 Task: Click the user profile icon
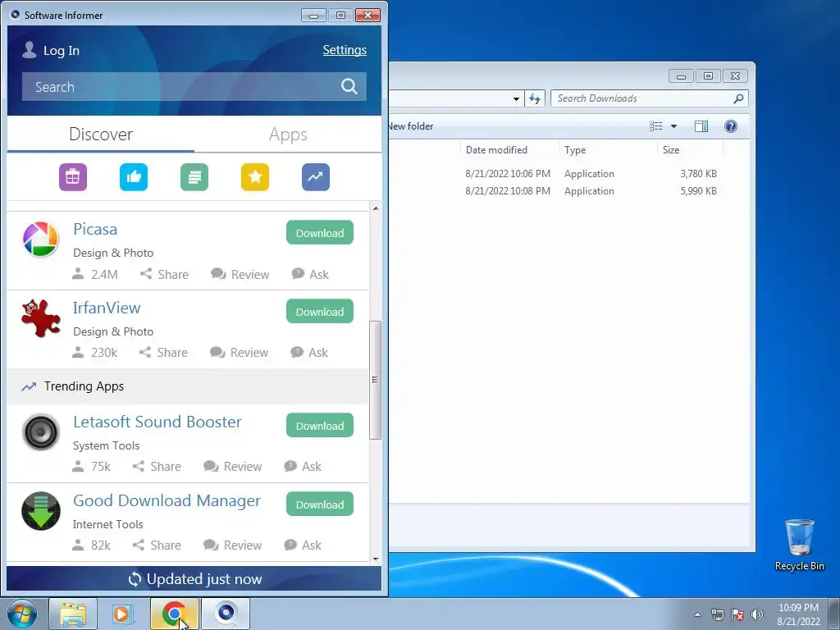pos(29,50)
